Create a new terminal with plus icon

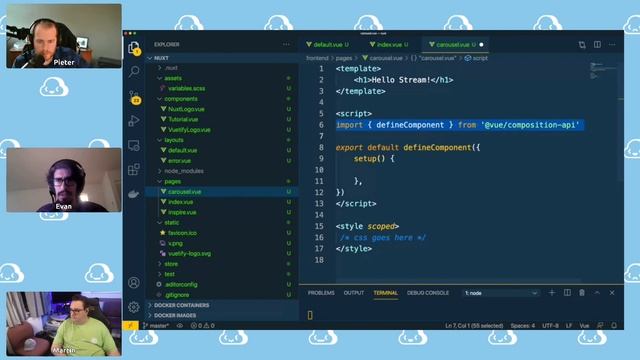click(552, 293)
